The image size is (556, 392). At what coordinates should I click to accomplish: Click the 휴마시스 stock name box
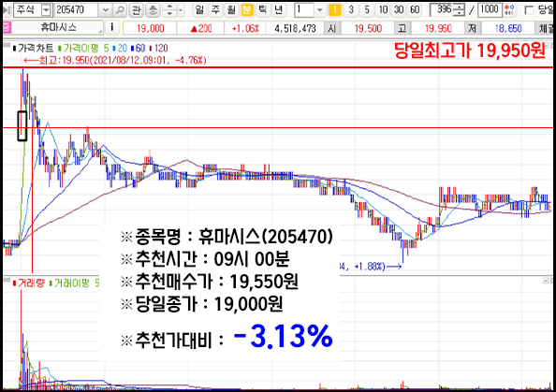pyautogui.click(x=58, y=27)
